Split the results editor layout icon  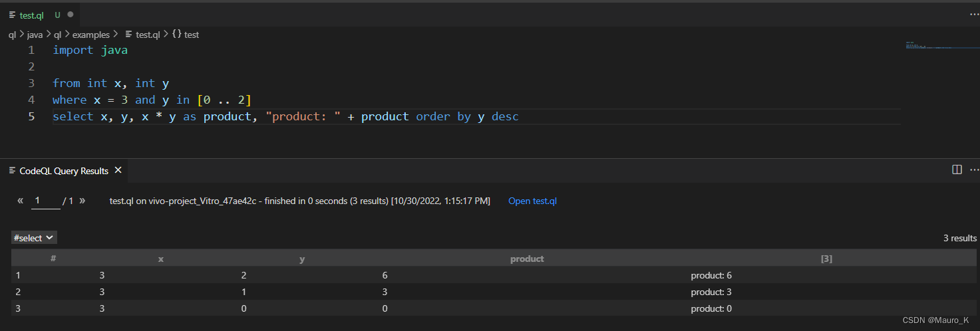[957, 170]
